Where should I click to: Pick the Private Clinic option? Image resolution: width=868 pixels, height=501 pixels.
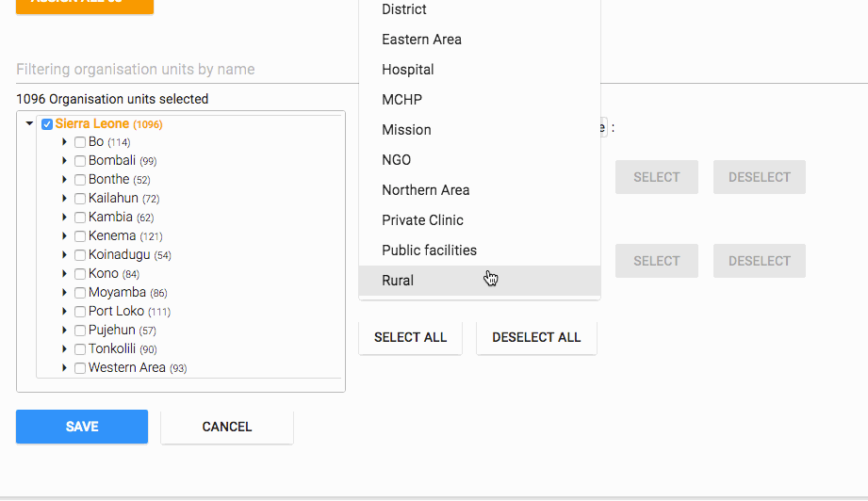[x=422, y=220]
